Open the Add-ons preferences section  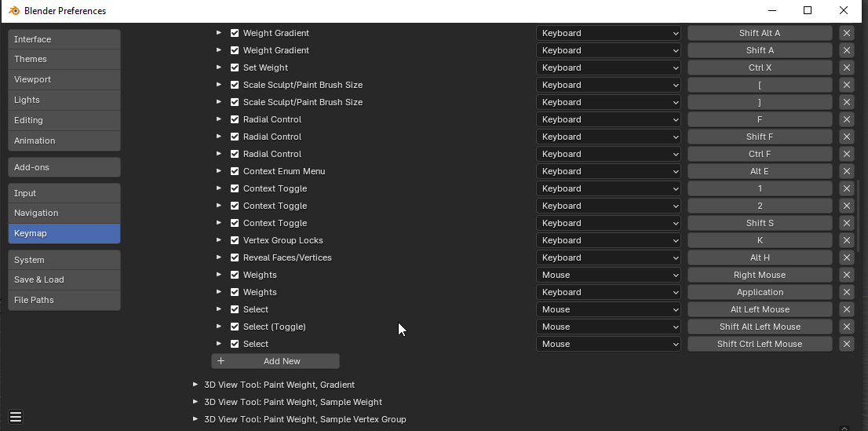point(64,167)
